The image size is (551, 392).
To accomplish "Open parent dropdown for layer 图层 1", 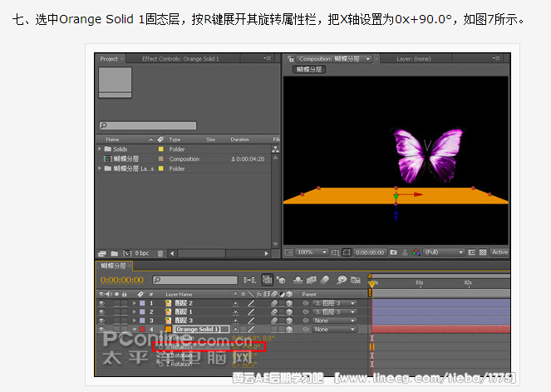I will (334, 312).
